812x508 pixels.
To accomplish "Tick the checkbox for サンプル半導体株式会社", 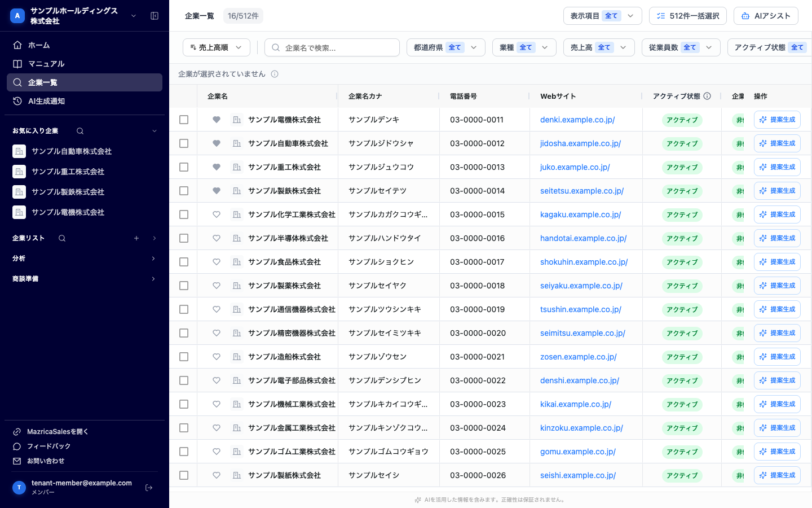I will 184,238.
